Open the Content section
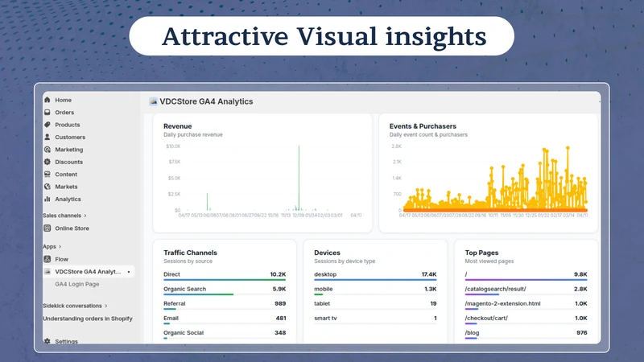 pos(66,174)
